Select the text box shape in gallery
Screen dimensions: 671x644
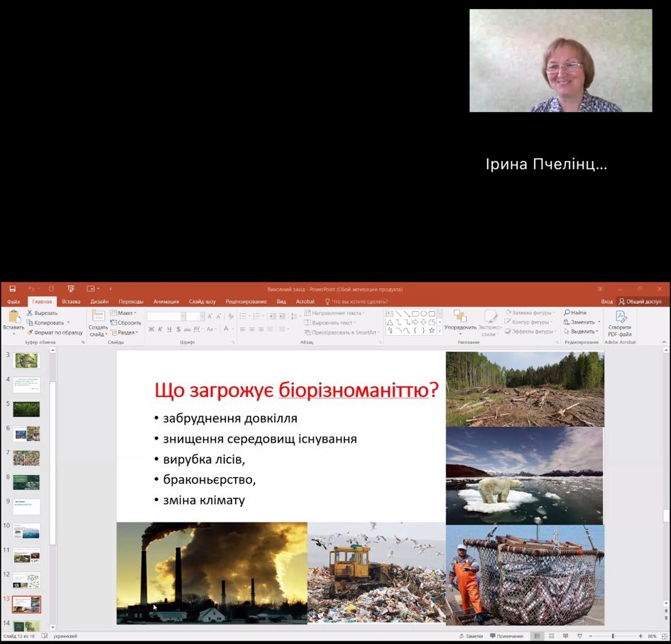390,314
